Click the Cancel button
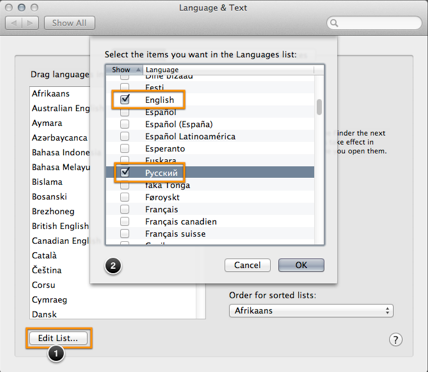The image size is (428, 372). [x=247, y=265]
